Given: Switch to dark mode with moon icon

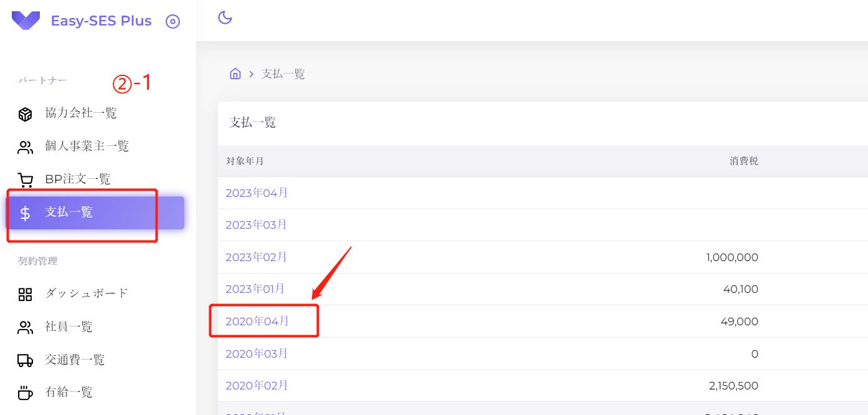Looking at the screenshot, I should tap(225, 18).
